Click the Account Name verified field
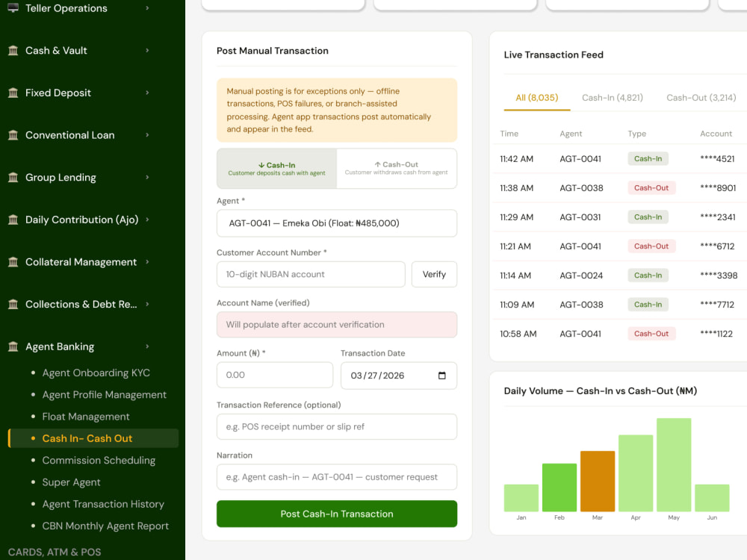 pyautogui.click(x=337, y=325)
